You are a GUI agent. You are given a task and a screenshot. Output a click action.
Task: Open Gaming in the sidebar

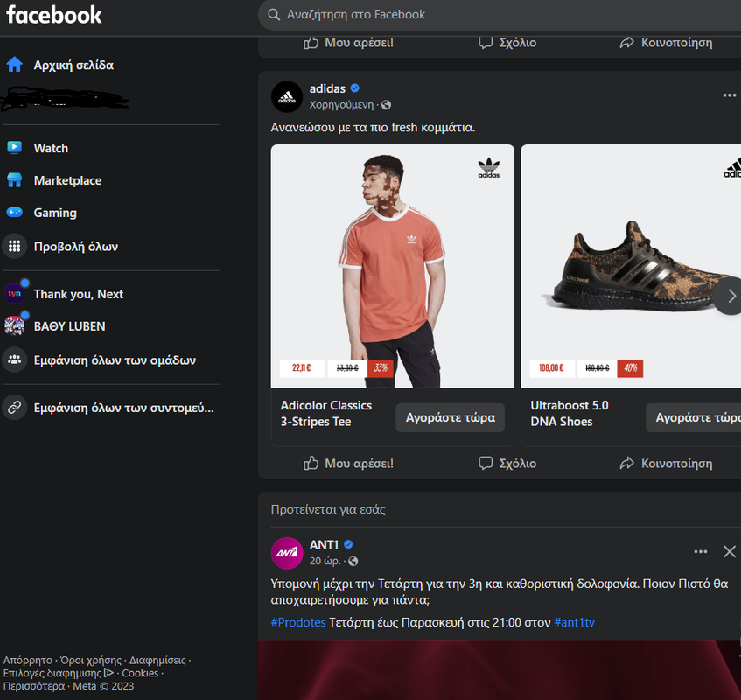(x=55, y=213)
